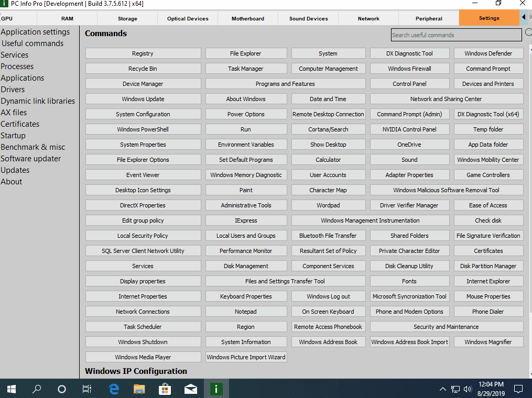The height and width of the screenshot is (398, 532).
Task: Open Environment Variables button
Action: point(246,145)
